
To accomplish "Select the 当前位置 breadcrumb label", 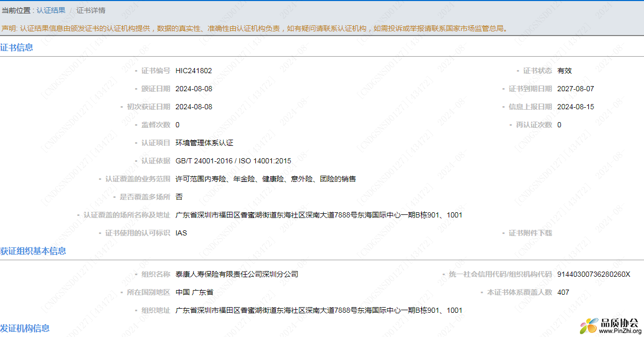I will [16, 10].
